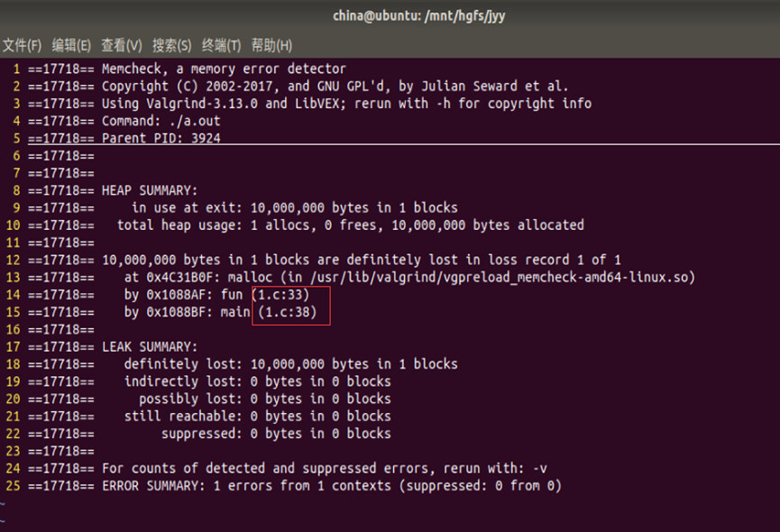Screen dimensions: 780x532
Task: Click the LEAK SUMMARY heading line
Action: (149, 347)
